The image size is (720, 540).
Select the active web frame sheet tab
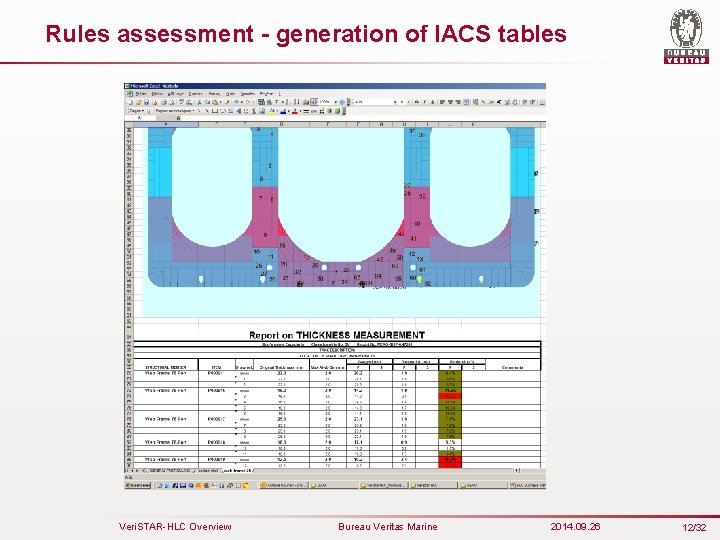(x=237, y=471)
